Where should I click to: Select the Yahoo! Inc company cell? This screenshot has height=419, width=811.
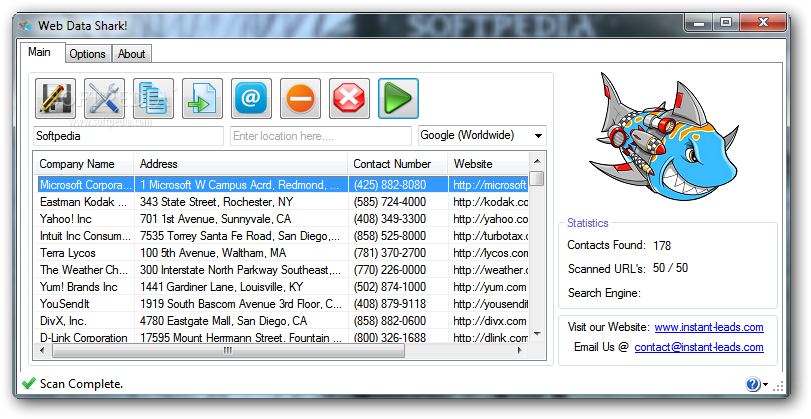point(85,219)
